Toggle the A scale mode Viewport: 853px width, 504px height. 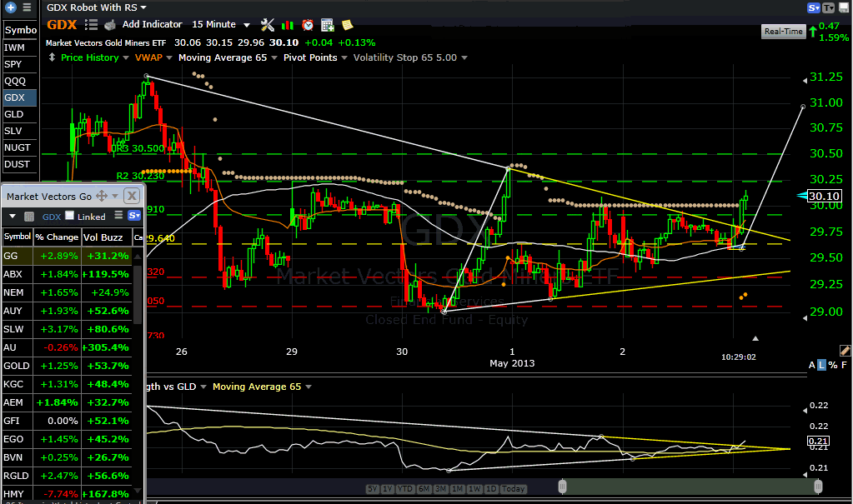coord(811,365)
